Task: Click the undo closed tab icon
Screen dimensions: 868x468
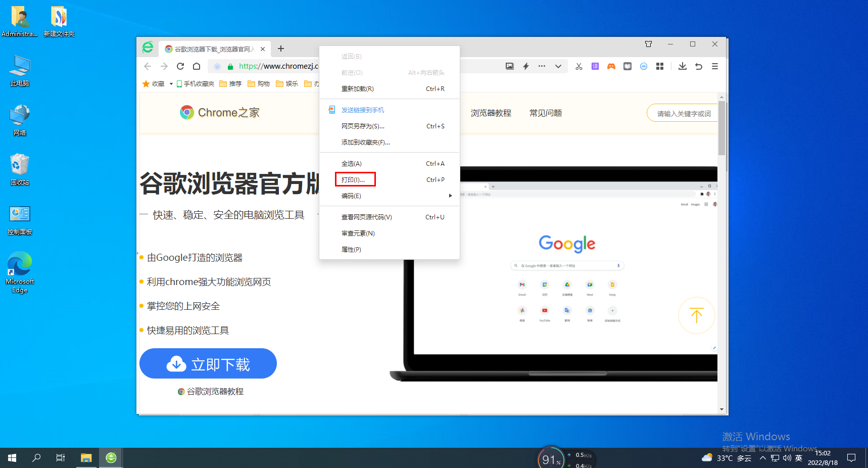Action: (699, 66)
